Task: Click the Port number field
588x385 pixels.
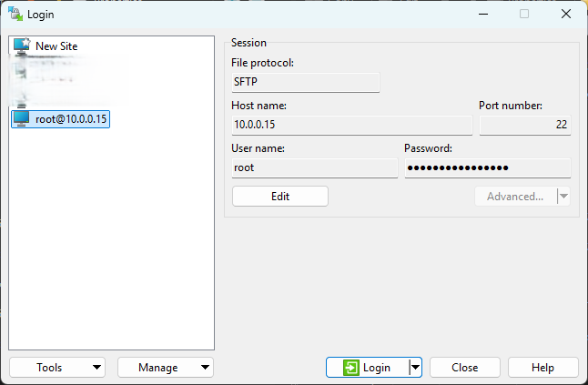Action: tap(524, 126)
